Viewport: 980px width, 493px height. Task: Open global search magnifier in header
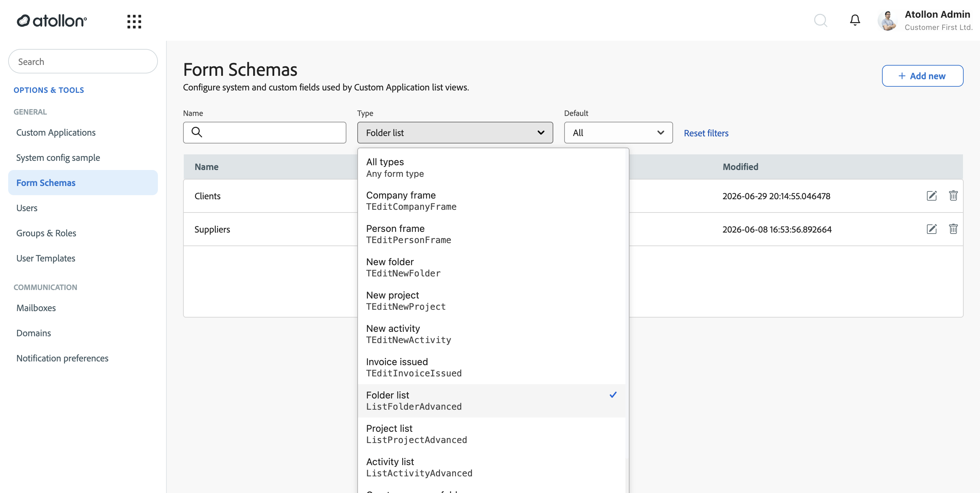click(x=821, y=20)
